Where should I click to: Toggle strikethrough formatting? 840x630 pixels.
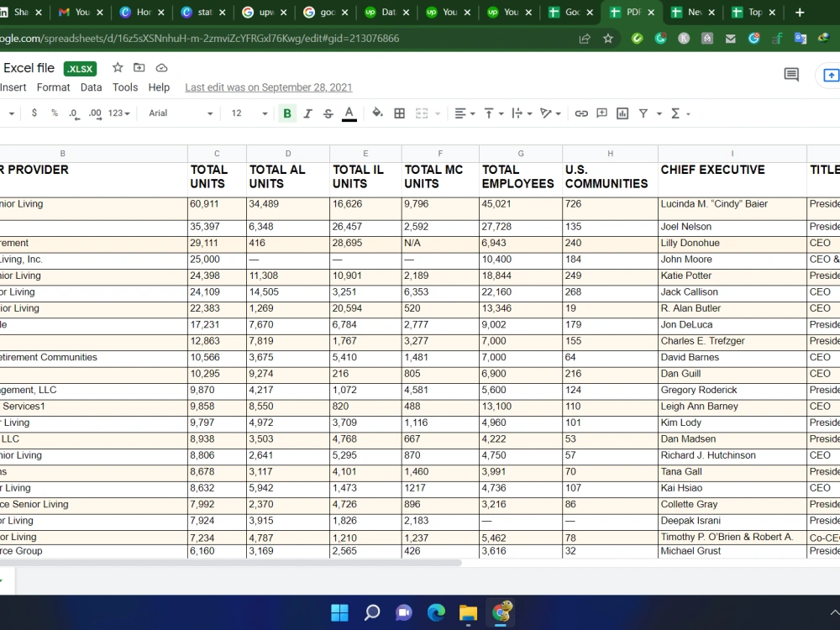[328, 113]
